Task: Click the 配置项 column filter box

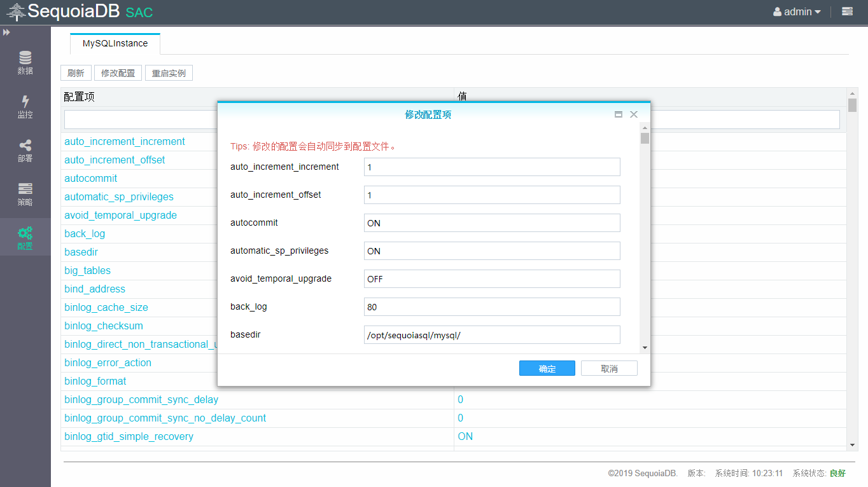Action: click(141, 120)
